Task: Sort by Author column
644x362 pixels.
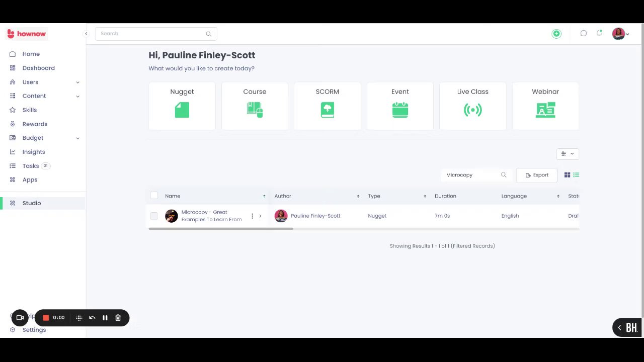Action: (x=358, y=196)
